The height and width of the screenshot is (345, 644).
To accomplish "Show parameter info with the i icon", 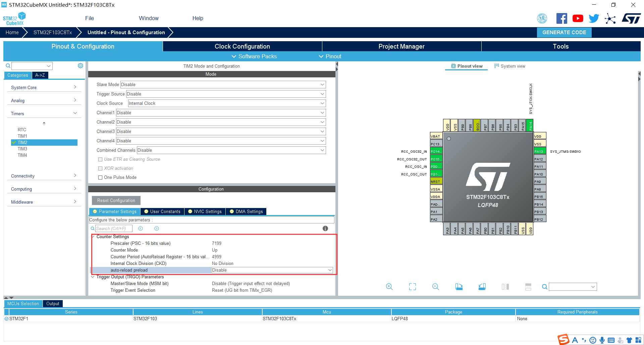I will point(325,228).
